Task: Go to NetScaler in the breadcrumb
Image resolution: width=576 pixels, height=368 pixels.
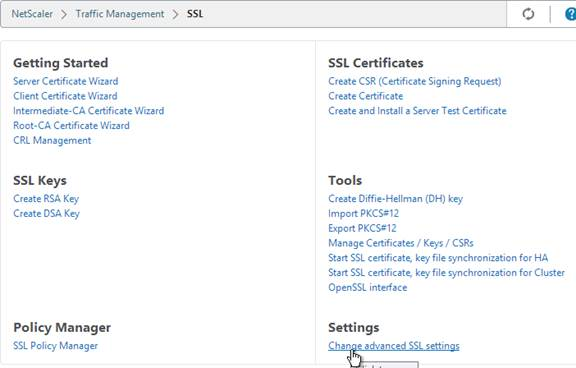Action: click(x=32, y=14)
